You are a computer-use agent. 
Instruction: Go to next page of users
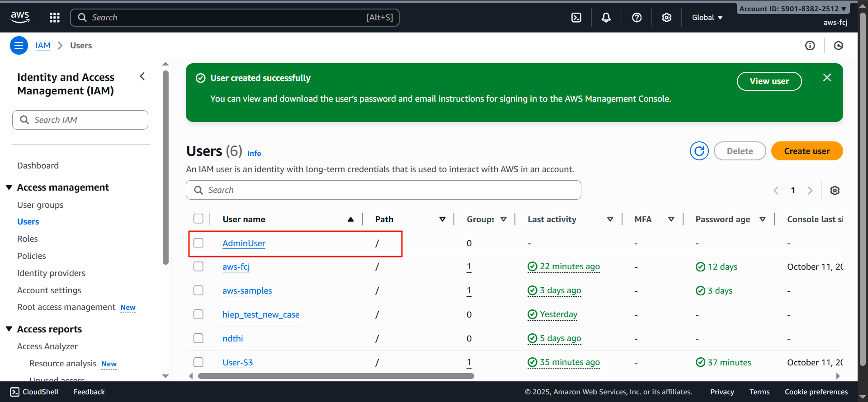click(x=810, y=191)
